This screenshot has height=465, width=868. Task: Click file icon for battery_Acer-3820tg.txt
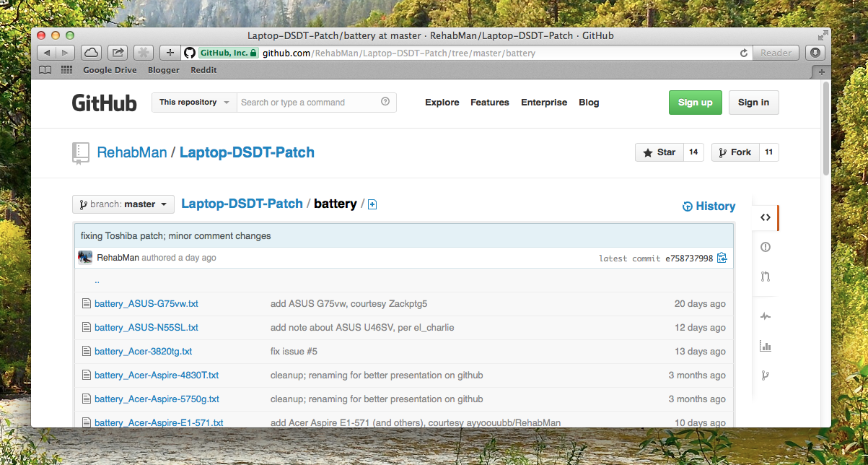click(87, 352)
